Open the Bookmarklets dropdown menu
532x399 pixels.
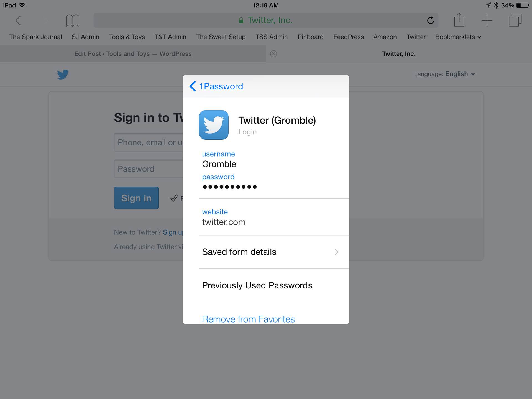tap(458, 37)
